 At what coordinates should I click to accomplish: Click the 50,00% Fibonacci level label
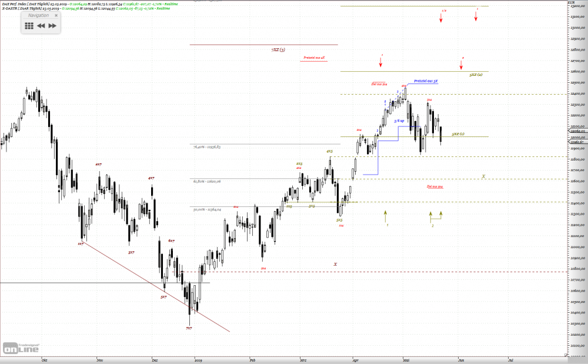pyautogui.click(x=207, y=209)
